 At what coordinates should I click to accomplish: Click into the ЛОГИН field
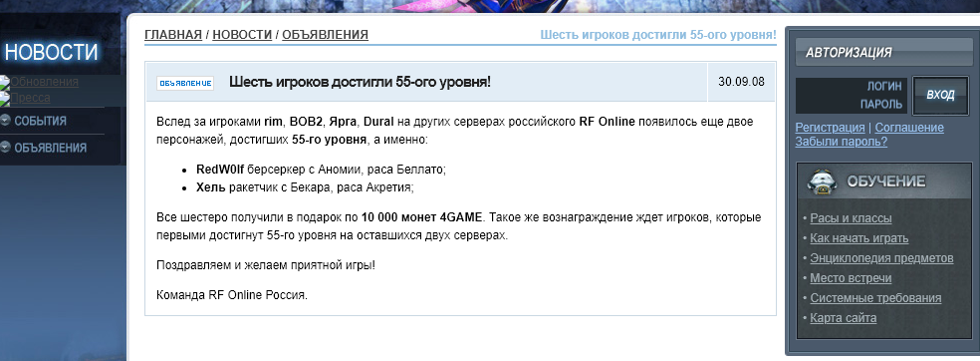pos(852,87)
